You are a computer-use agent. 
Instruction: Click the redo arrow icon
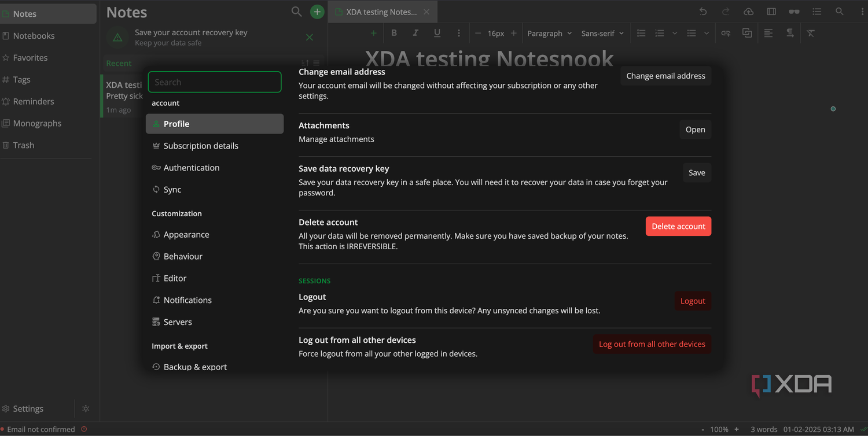coord(726,12)
